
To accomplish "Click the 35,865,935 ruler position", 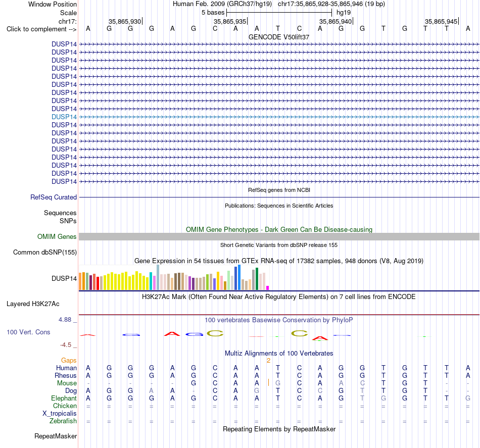I will point(230,21).
